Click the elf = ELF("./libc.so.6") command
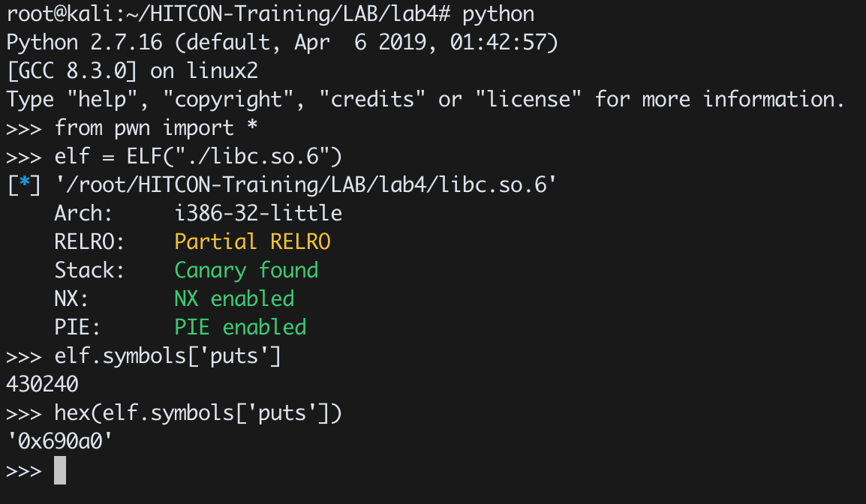This screenshot has height=504, width=866. click(198, 157)
